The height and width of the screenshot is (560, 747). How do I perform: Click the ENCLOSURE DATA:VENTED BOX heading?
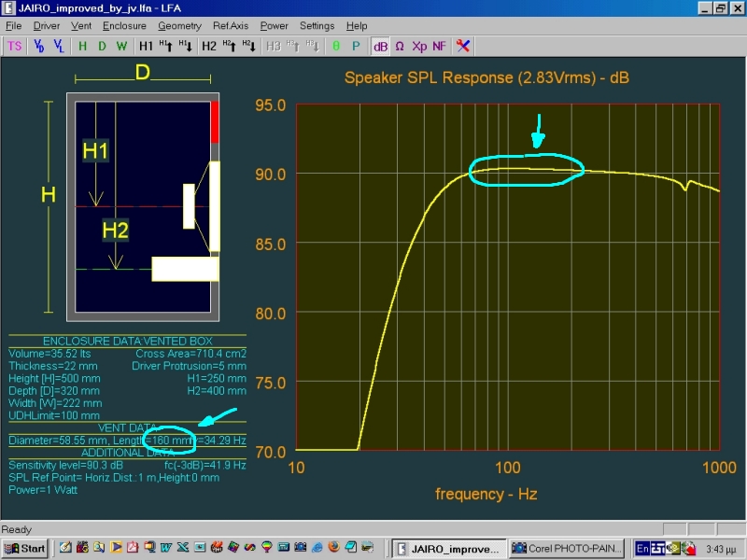[127, 341]
